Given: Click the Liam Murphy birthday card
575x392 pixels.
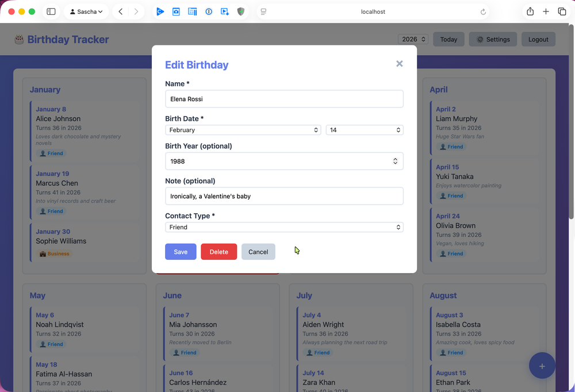Looking at the screenshot, I should click(485, 128).
